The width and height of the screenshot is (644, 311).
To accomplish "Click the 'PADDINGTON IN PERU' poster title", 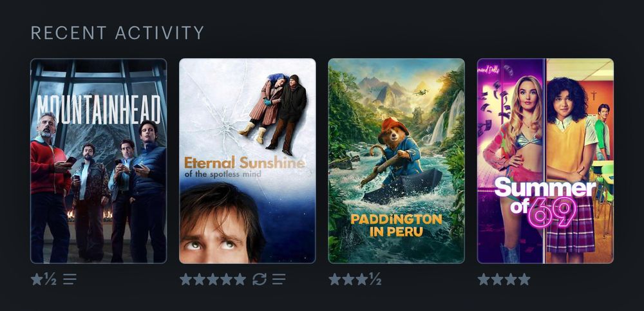I will pyautogui.click(x=396, y=225).
